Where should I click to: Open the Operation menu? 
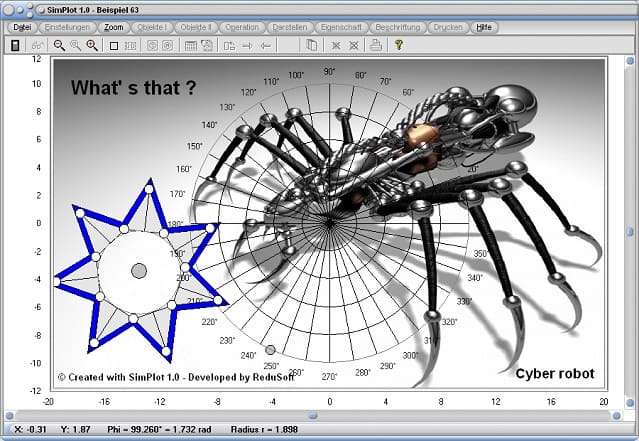pos(242,27)
